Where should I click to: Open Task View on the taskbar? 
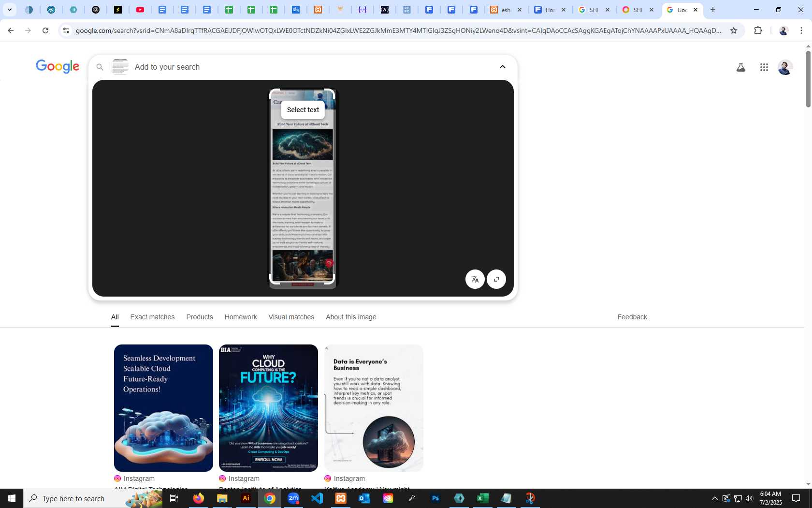tap(174, 498)
